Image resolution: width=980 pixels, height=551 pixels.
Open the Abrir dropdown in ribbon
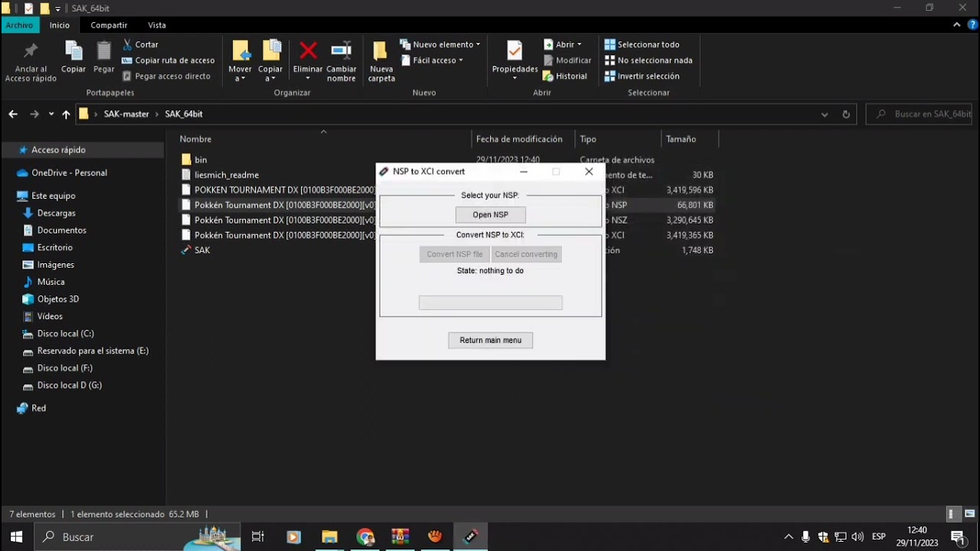coord(563,44)
